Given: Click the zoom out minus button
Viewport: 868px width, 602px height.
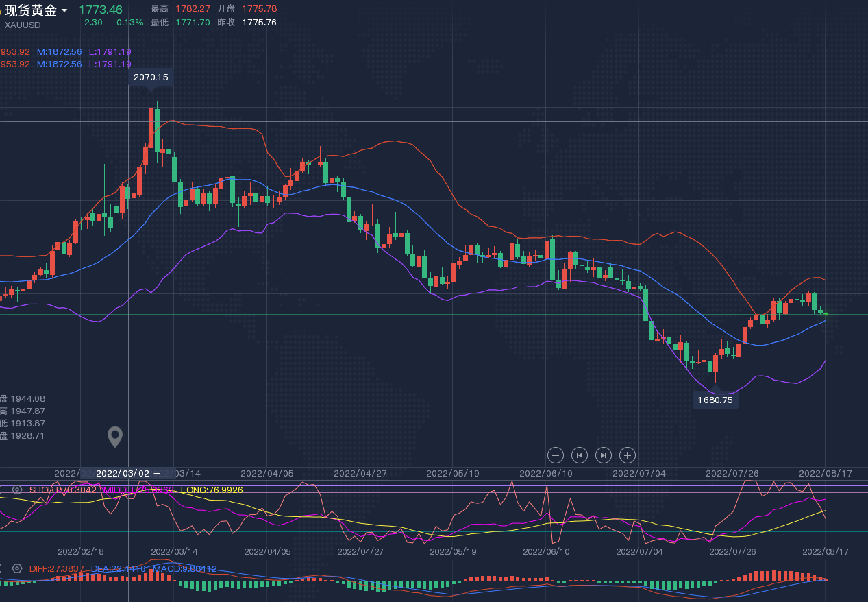Looking at the screenshot, I should click(556, 455).
